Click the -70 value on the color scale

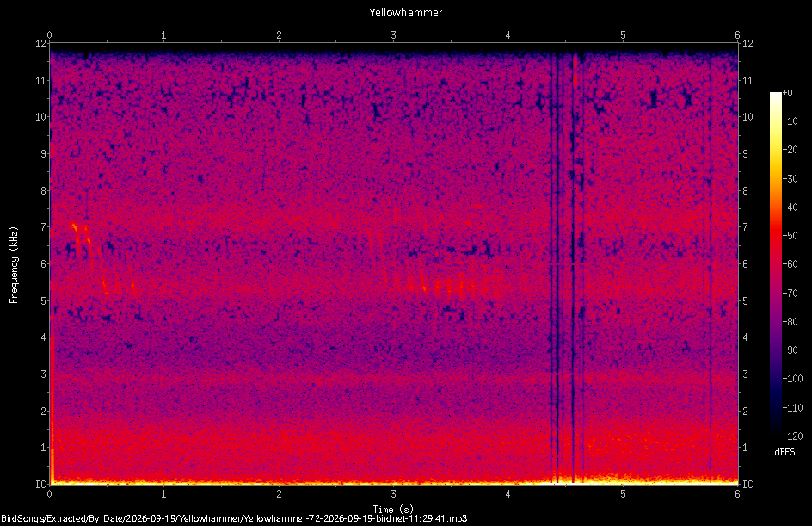(x=790, y=294)
